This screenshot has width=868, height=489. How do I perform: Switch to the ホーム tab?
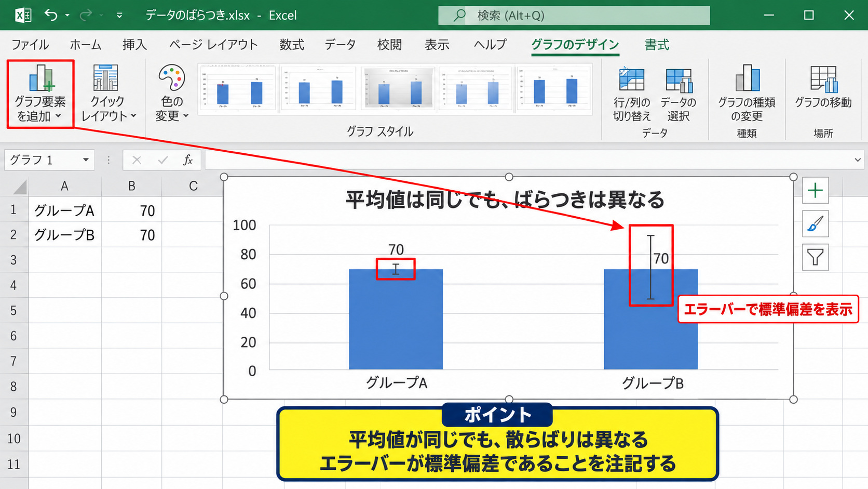point(86,45)
